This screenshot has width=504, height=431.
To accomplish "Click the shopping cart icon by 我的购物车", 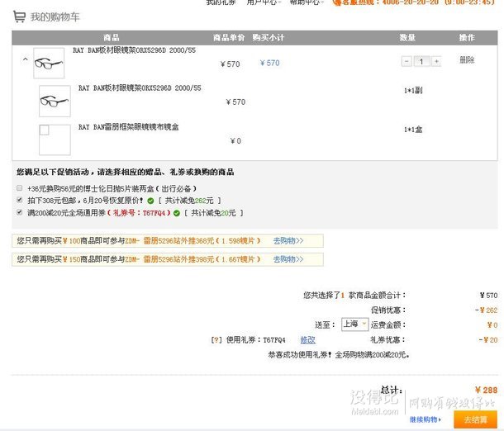I will click(19, 17).
